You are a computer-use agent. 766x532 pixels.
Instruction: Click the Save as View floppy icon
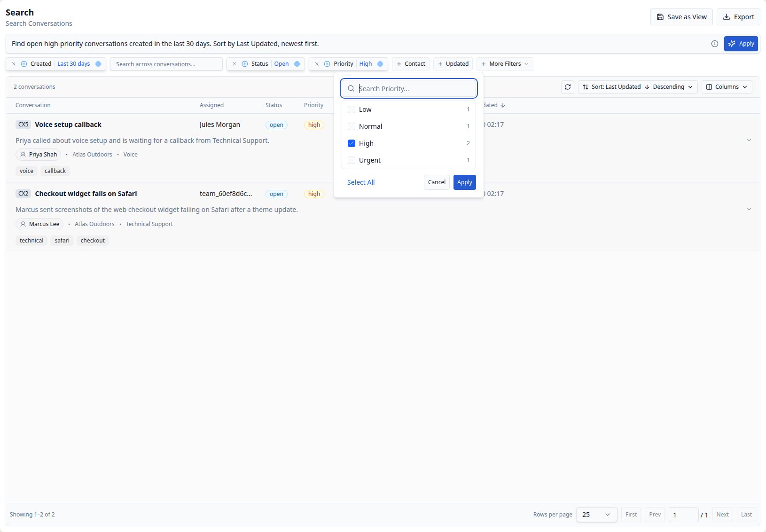click(660, 17)
